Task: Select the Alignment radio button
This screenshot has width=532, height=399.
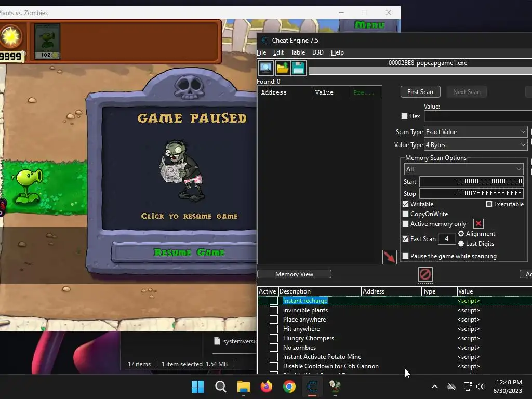Action: tap(461, 233)
